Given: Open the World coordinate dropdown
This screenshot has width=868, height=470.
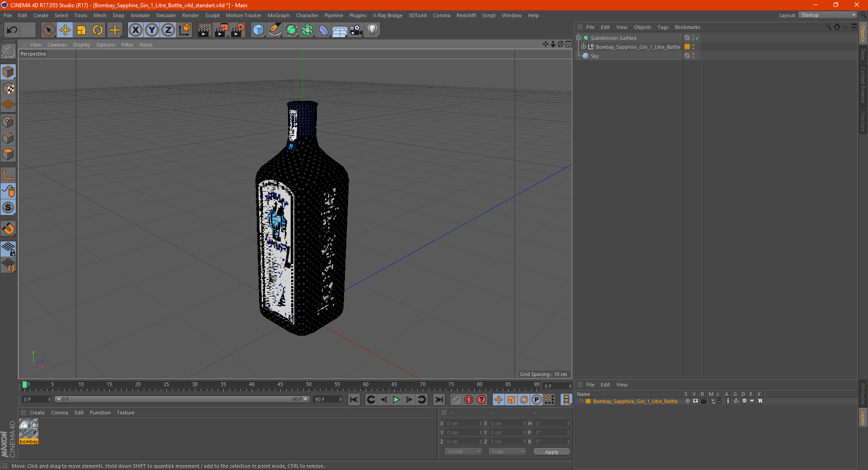Looking at the screenshot, I should click(x=463, y=451).
